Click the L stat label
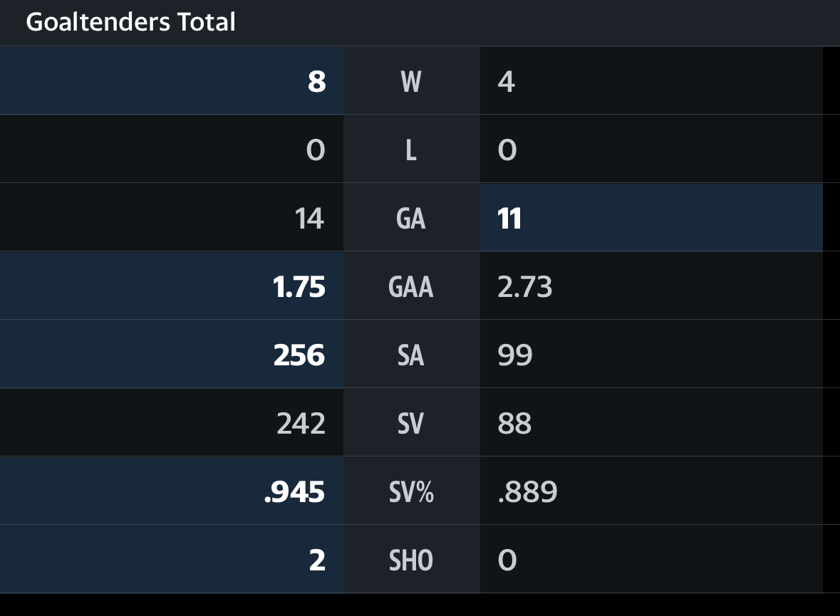This screenshot has width=840, height=616. coord(411,150)
